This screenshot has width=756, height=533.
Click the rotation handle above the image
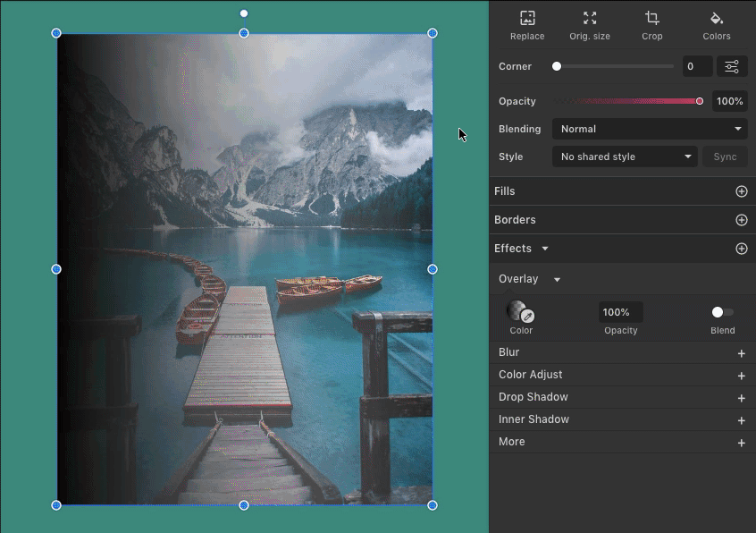click(244, 13)
